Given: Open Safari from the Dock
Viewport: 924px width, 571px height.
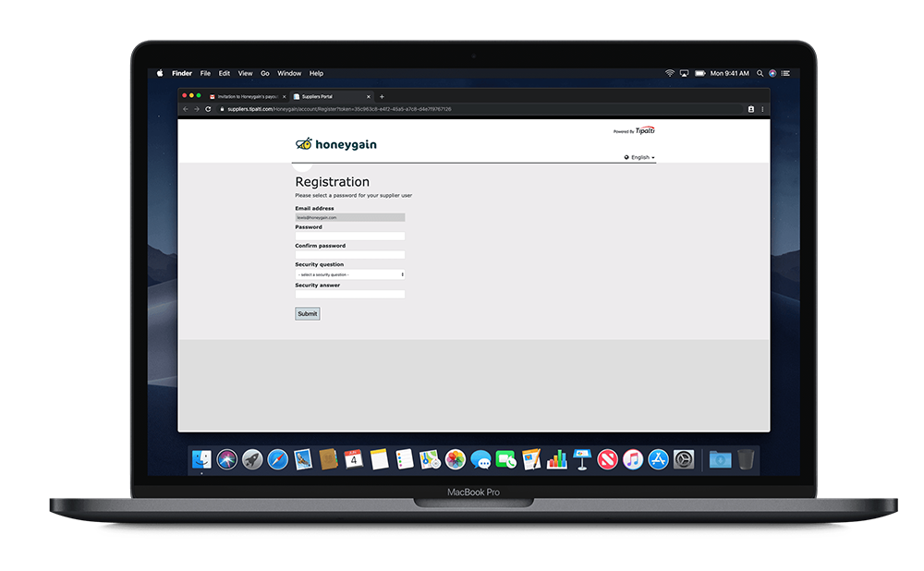Looking at the screenshot, I should 277,459.
